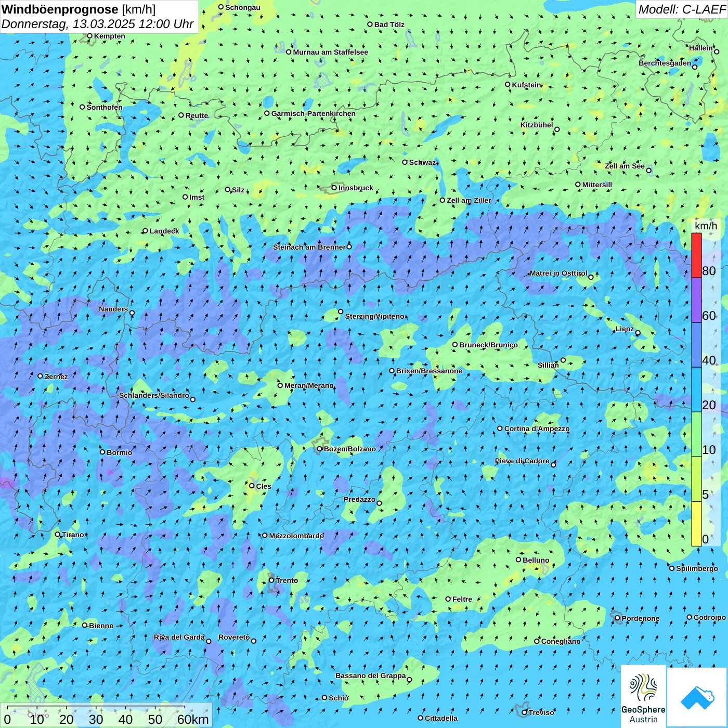Click the Cortina d'Ampezzo label
This screenshot has height=728, width=728.
[537, 428]
